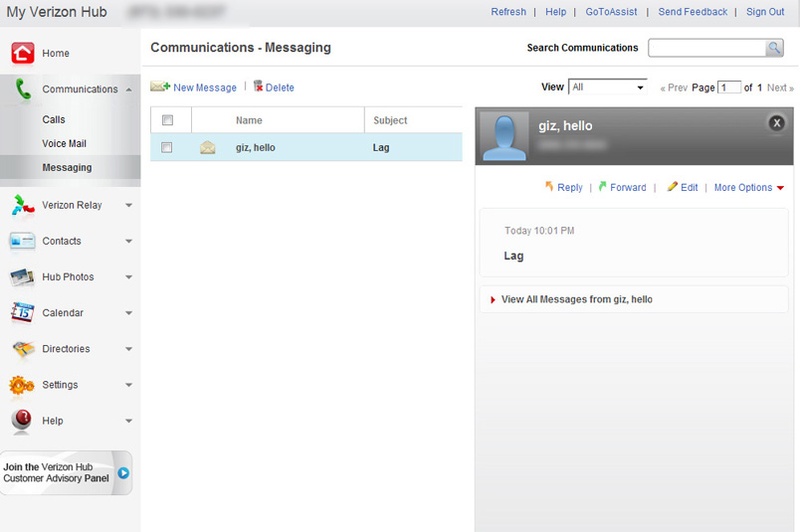The width and height of the screenshot is (800, 532).
Task: Click the Prev page link
Action: pyautogui.click(x=674, y=88)
